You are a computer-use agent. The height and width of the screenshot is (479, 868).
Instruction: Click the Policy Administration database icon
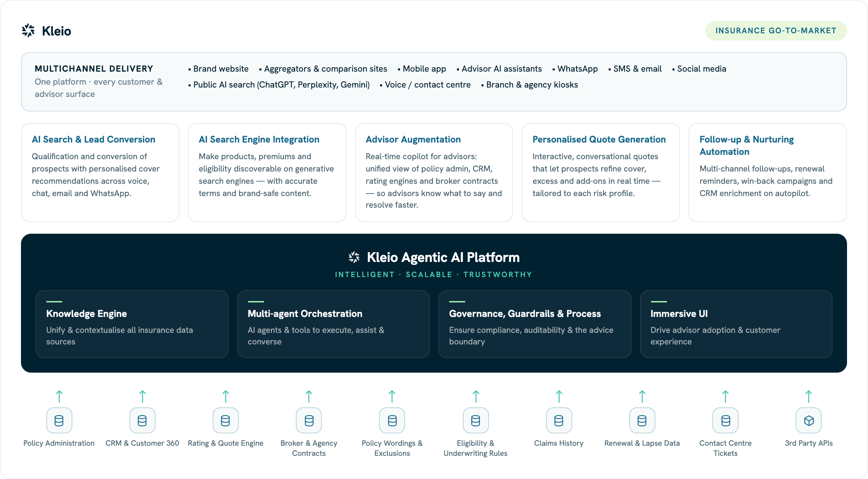coord(59,420)
